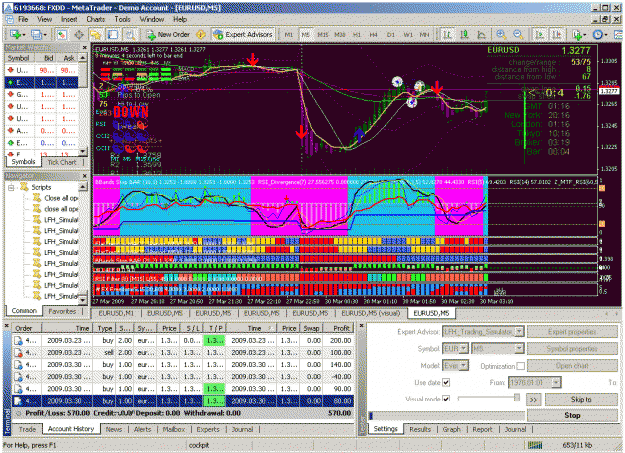Select the H1 timeframe button
The width and height of the screenshot is (625, 453).
click(357, 35)
